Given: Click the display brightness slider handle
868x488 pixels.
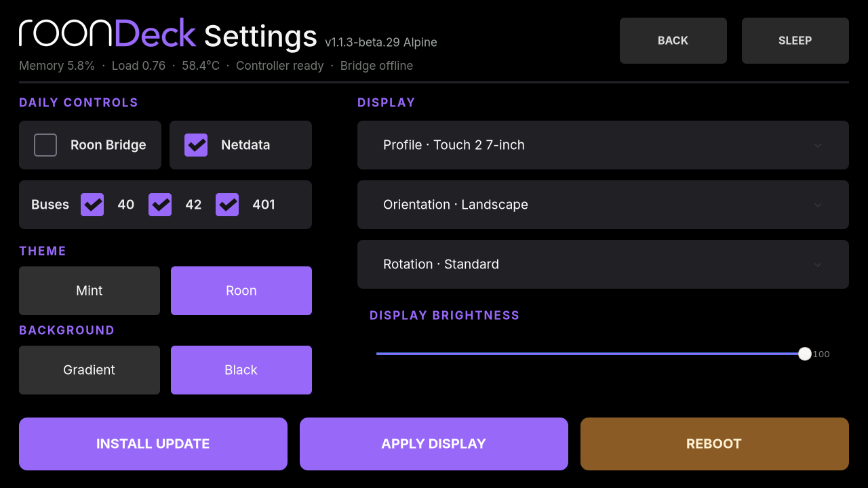Looking at the screenshot, I should (x=805, y=354).
